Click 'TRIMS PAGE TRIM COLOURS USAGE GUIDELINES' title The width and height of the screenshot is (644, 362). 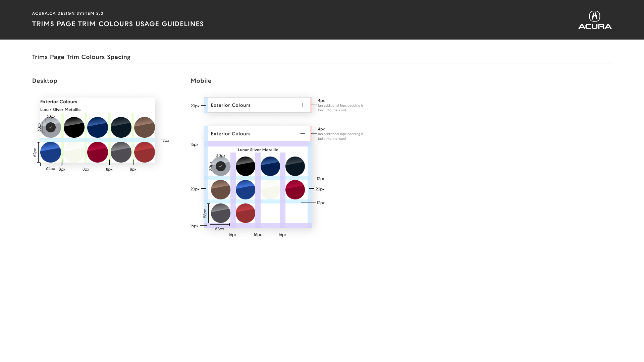pyautogui.click(x=118, y=24)
